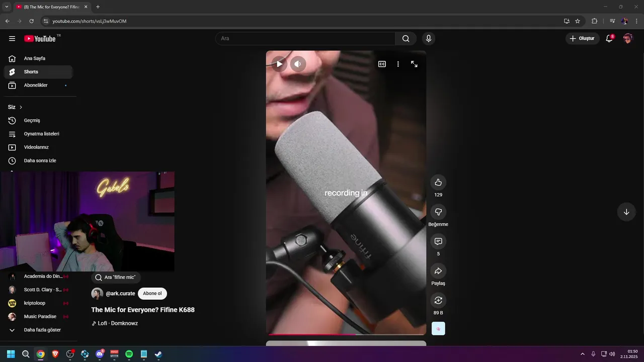This screenshot has height=362, width=644.
Task: Open the comments on the Short
Action: tap(438, 241)
